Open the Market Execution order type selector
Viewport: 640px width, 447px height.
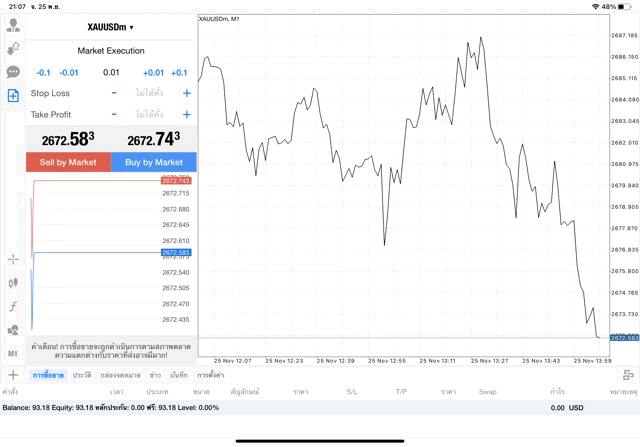[x=111, y=50]
